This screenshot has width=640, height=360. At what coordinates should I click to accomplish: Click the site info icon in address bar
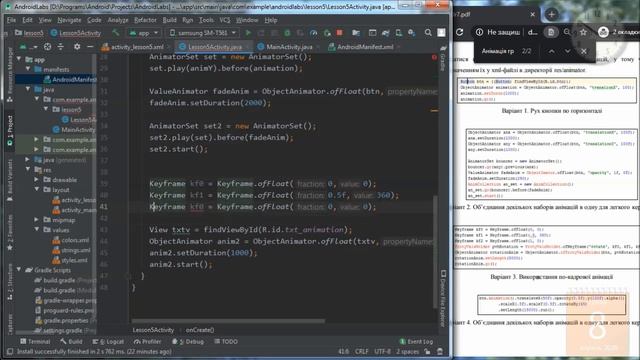tap(479, 32)
